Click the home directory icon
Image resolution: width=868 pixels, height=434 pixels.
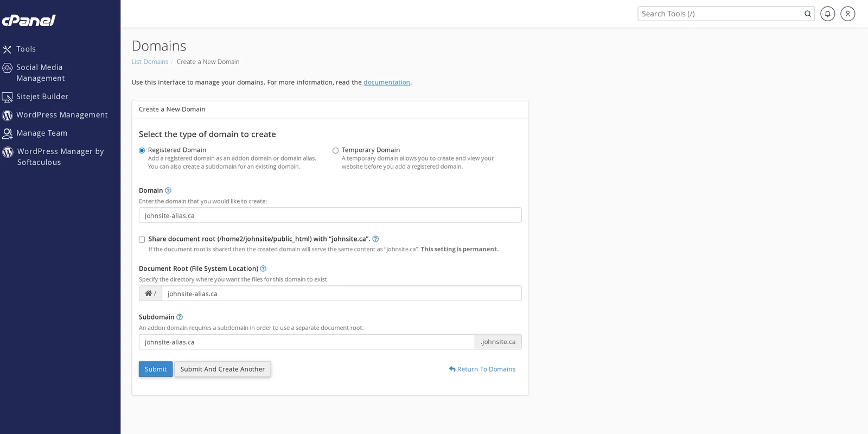coord(148,293)
